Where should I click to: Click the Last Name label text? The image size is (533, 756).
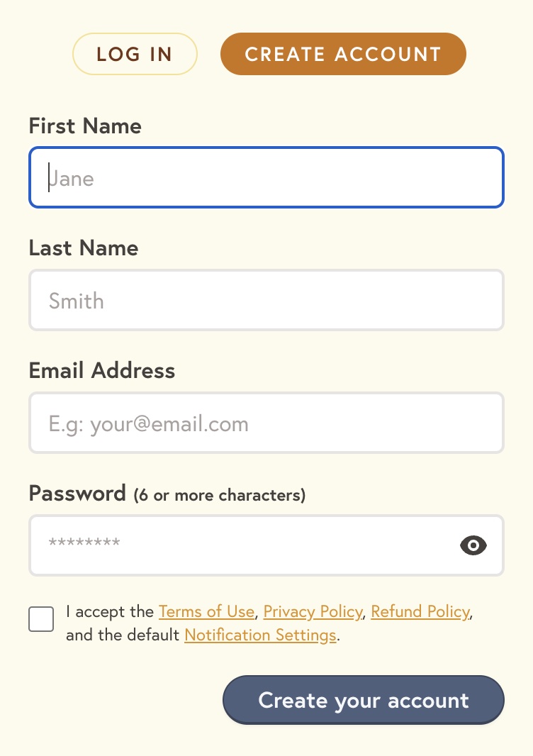84,248
